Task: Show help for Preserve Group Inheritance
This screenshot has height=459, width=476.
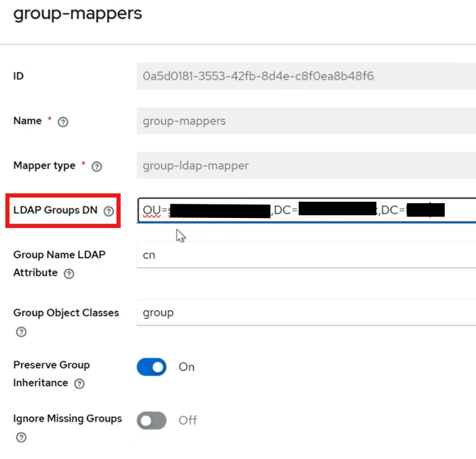Action: click(79, 384)
